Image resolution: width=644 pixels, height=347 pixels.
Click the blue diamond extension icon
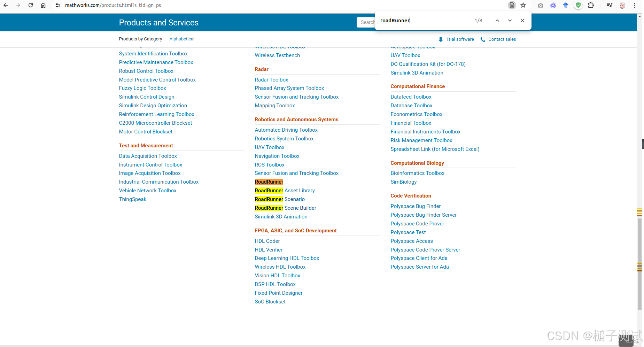[x=566, y=5]
